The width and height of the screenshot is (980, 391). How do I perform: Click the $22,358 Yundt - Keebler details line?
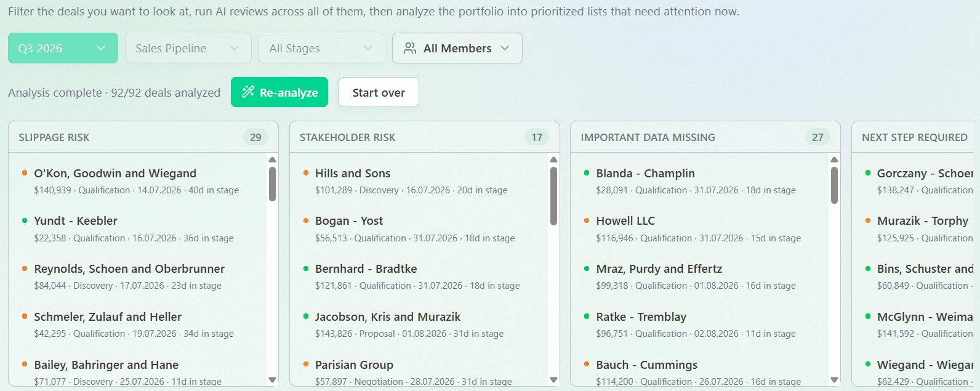point(134,238)
